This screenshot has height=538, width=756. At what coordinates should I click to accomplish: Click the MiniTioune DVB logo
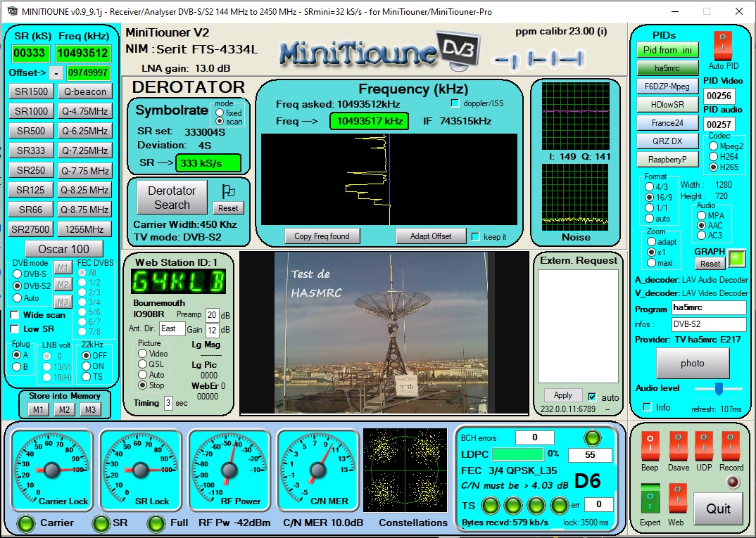(379, 51)
